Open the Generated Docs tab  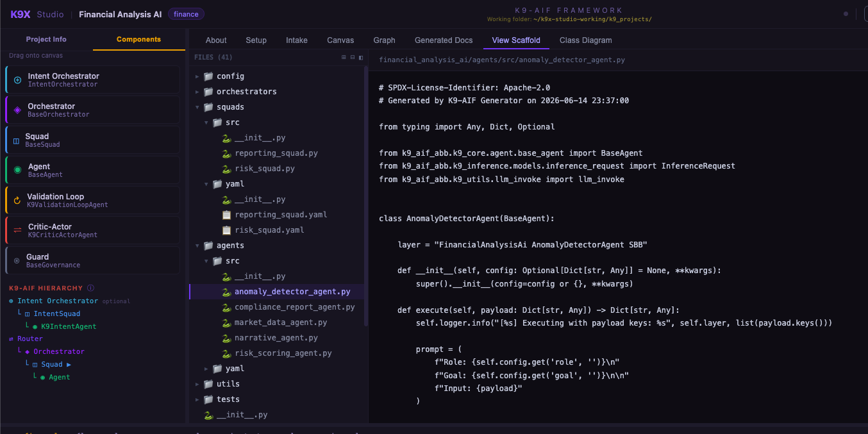tap(444, 40)
